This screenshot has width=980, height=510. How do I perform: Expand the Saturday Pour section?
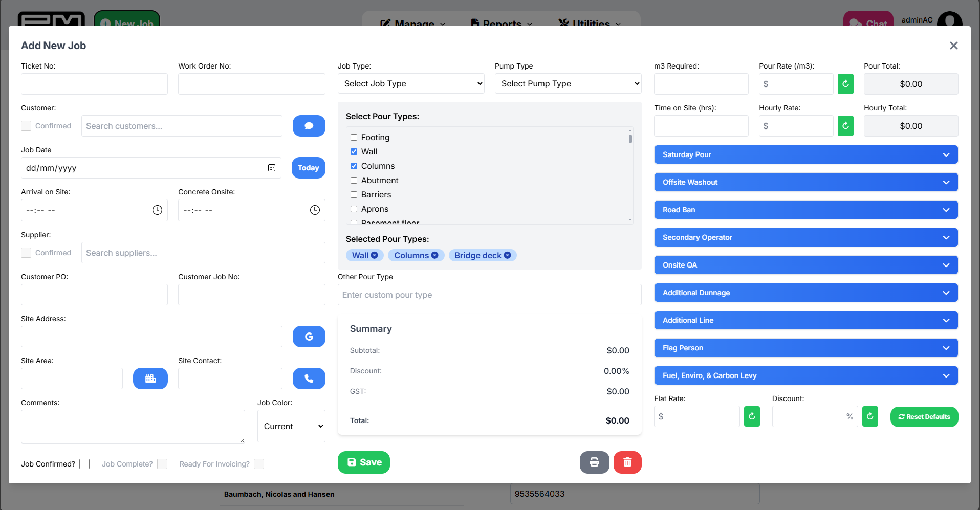(x=805, y=154)
